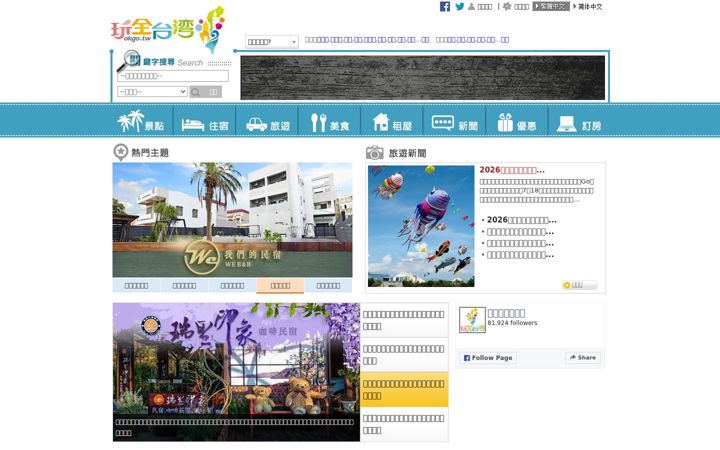This screenshot has width=720, height=450.
Task: Open the We B&B 我們的民宿 banner image
Action: tap(232, 219)
